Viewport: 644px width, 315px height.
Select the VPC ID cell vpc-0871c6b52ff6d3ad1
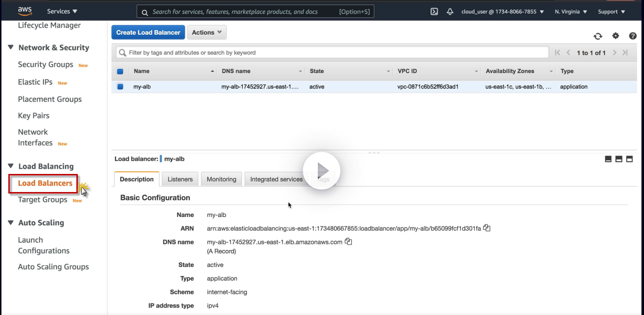pyautogui.click(x=428, y=86)
